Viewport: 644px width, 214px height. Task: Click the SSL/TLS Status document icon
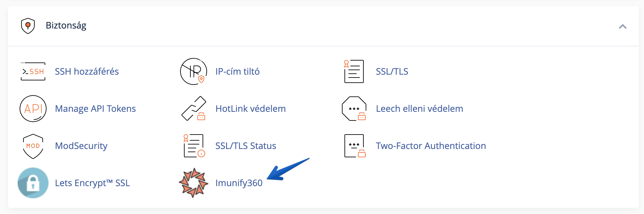[194, 146]
